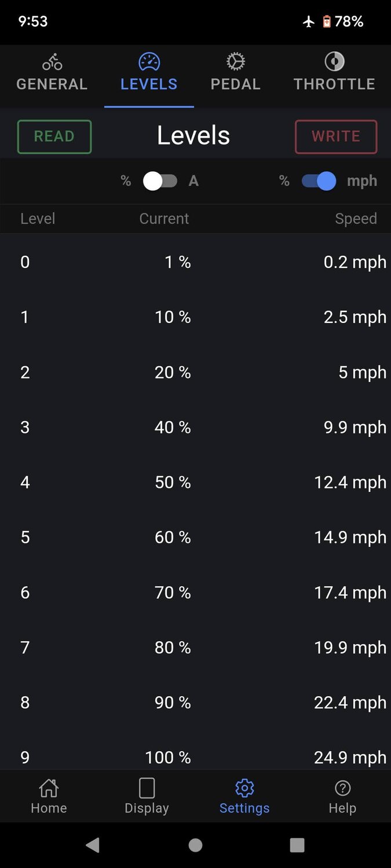The height and width of the screenshot is (868, 391).
Task: Edit level 5 speed value 14.9 mph
Action: (350, 538)
